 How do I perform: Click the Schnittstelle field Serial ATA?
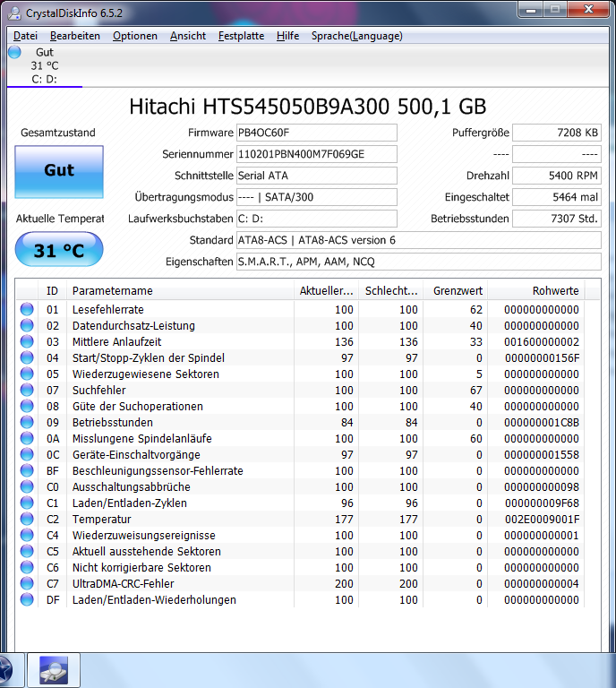pos(317,176)
